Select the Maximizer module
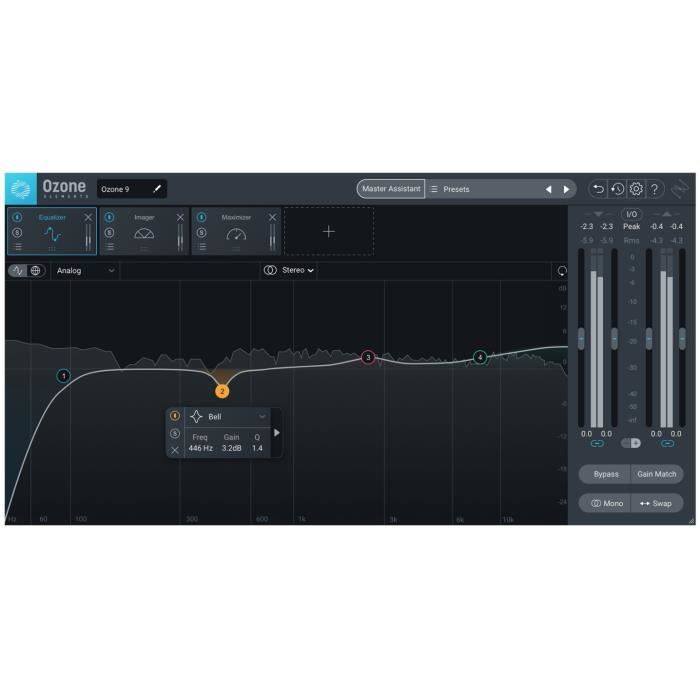Viewport: 700px width, 700px height. (236, 231)
